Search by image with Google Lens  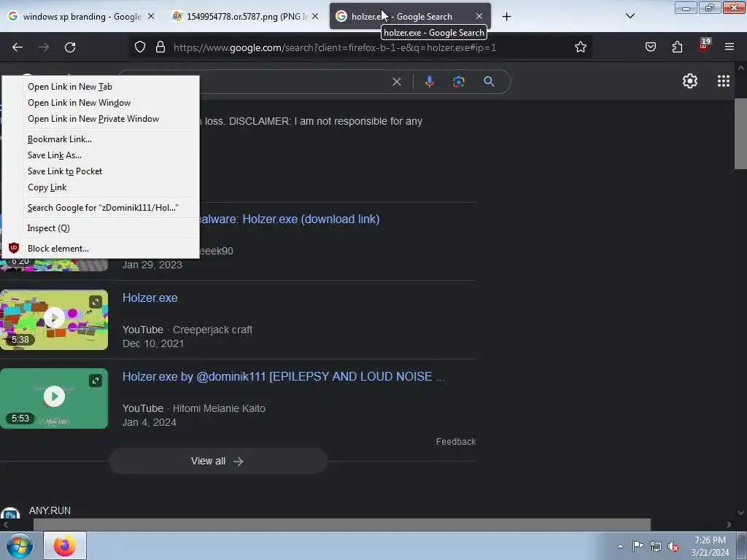tap(459, 82)
